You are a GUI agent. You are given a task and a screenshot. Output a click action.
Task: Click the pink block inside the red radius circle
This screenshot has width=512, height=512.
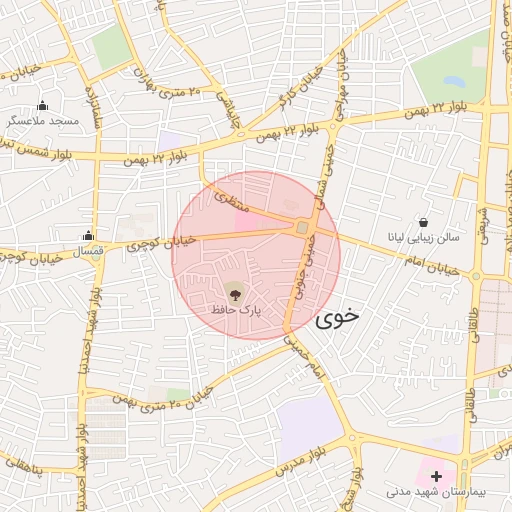tap(247, 222)
